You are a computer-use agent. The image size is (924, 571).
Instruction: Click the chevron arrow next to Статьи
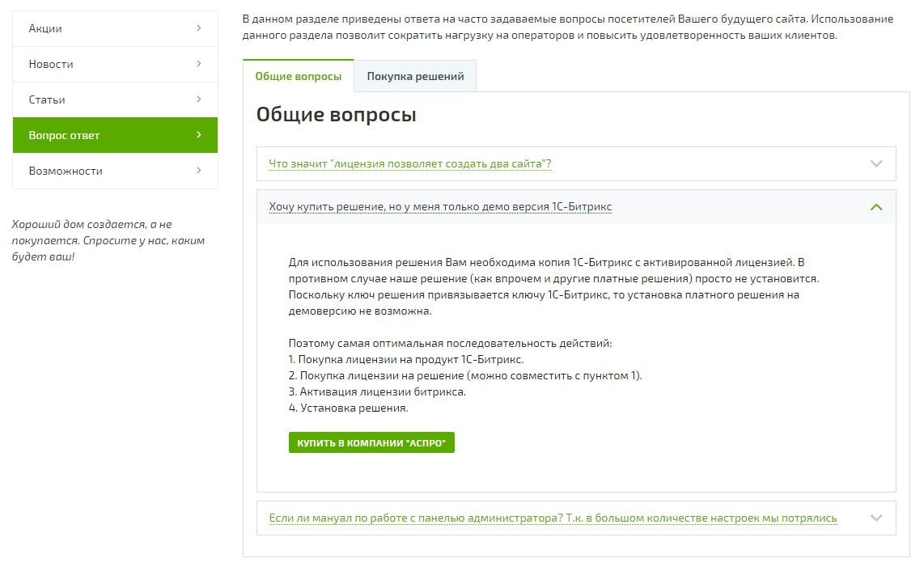pos(198,99)
